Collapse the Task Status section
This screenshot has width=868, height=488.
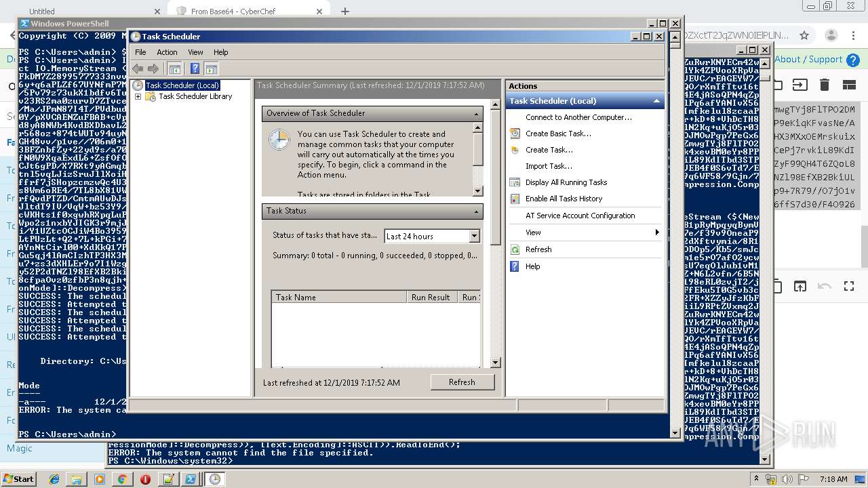[477, 211]
